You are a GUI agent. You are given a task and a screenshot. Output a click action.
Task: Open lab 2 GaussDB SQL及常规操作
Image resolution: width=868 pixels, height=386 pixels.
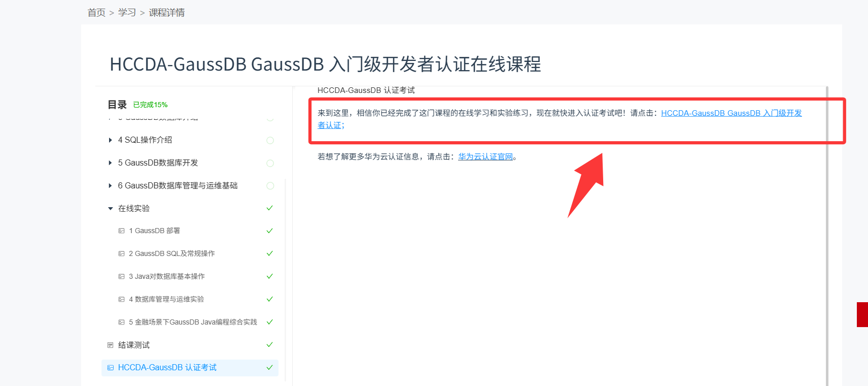coord(171,253)
